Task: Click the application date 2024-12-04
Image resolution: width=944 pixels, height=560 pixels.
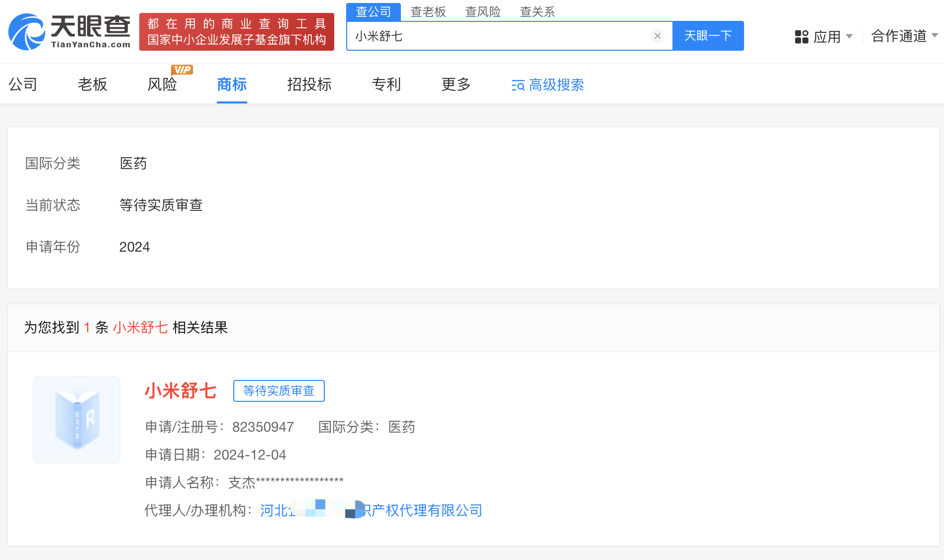Action: click(250, 455)
